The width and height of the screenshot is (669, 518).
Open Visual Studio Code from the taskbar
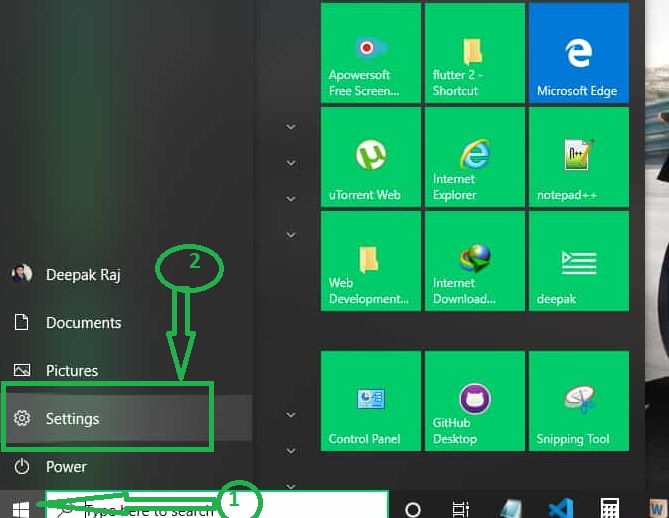[x=560, y=509]
